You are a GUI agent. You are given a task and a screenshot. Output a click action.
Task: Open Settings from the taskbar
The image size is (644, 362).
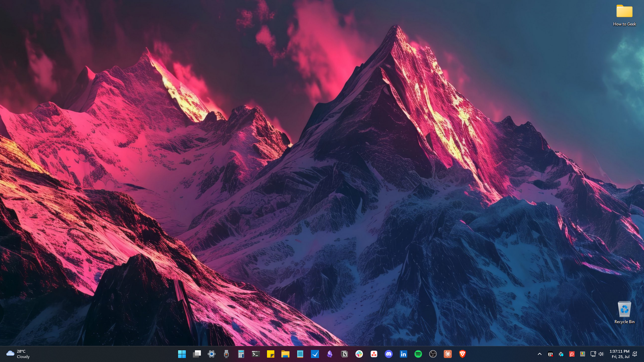[x=212, y=354]
